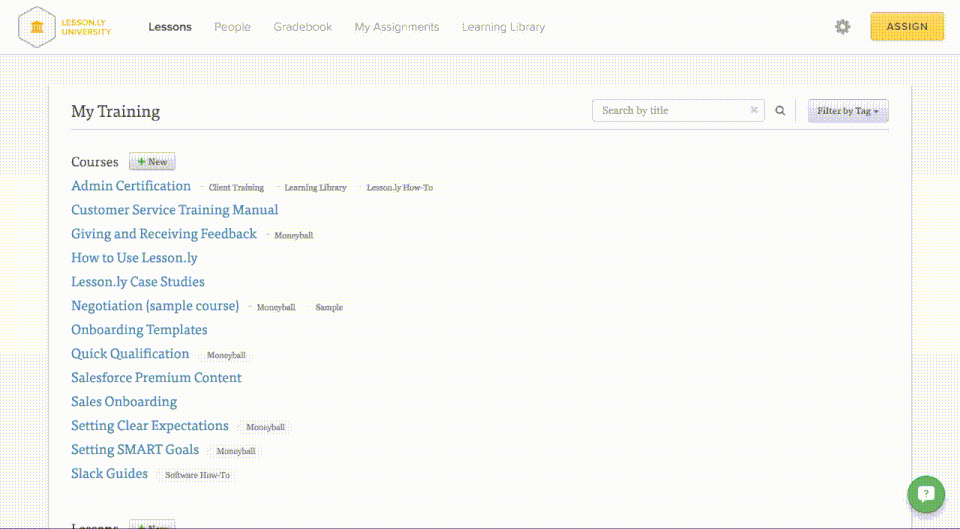Switch to the People tab
Image resolution: width=960 pixels, height=529 pixels.
[x=232, y=27]
